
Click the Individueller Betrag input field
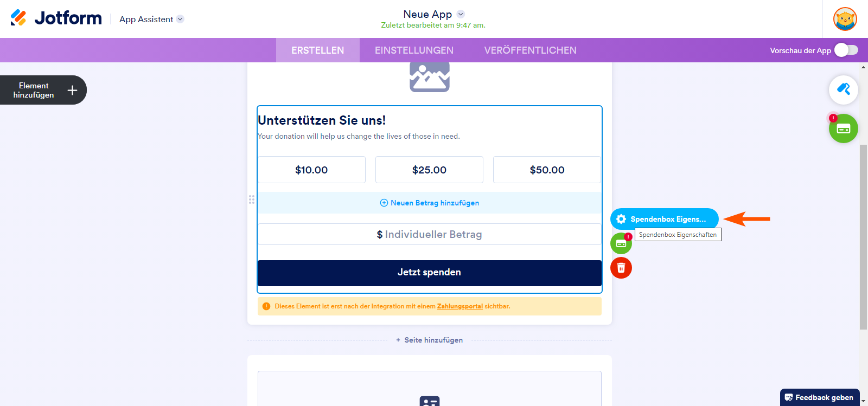pos(429,235)
